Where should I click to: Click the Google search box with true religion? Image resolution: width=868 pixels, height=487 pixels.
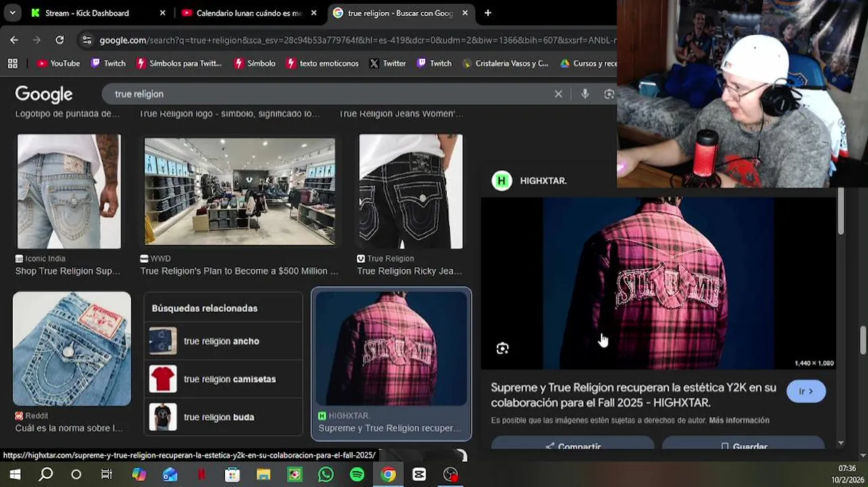click(x=324, y=94)
